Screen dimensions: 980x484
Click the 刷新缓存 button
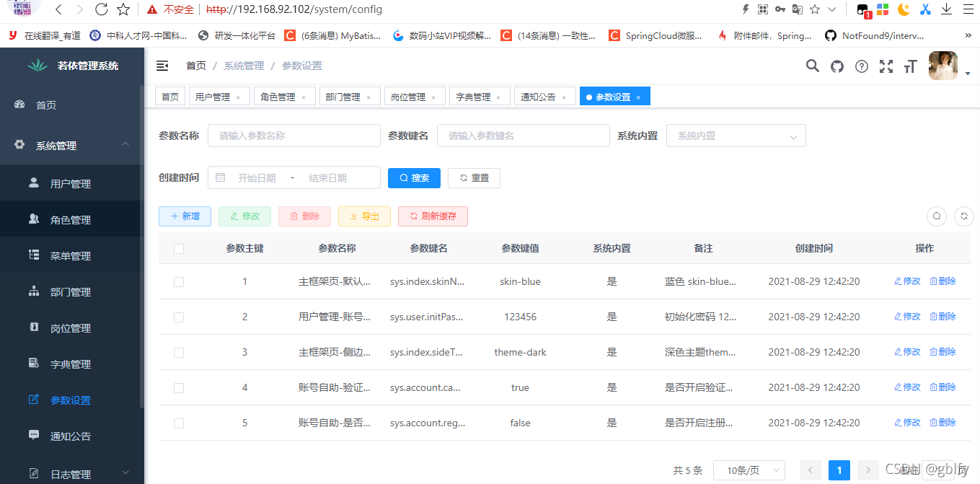point(433,216)
